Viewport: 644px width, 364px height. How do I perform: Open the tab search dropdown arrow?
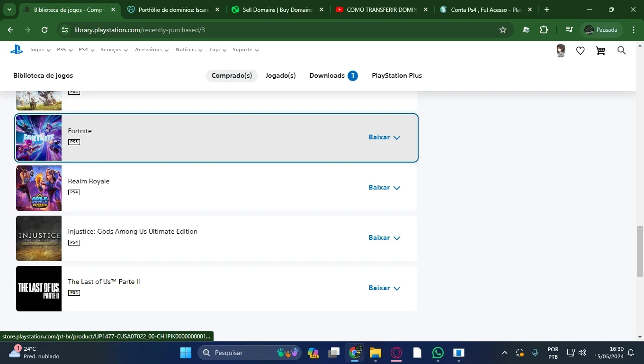[9, 9]
